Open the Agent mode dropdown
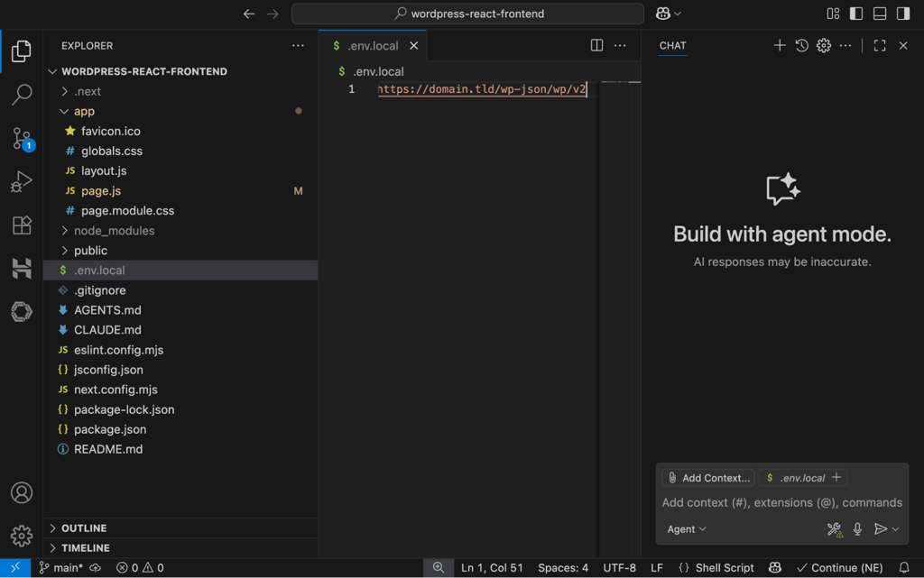 (x=687, y=529)
